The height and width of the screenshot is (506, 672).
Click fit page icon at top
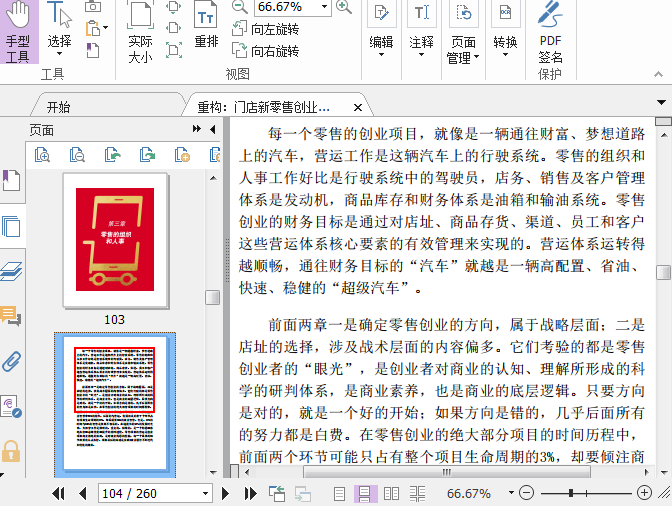point(174,6)
